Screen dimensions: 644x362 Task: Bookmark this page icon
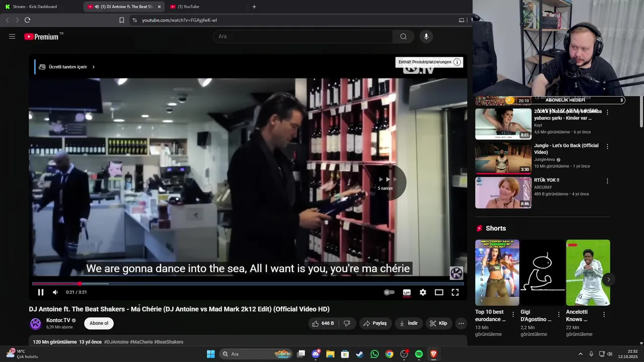point(122,20)
